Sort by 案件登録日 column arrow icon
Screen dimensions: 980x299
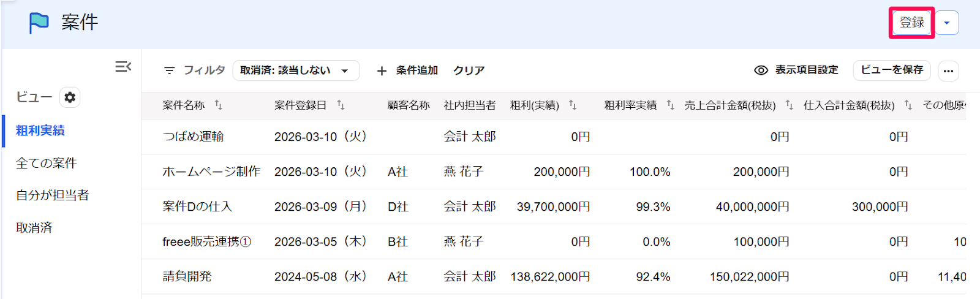(341, 105)
